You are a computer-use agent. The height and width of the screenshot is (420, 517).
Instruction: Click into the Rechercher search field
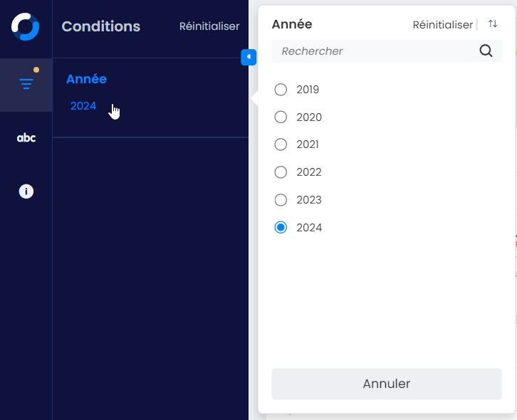[x=377, y=51]
